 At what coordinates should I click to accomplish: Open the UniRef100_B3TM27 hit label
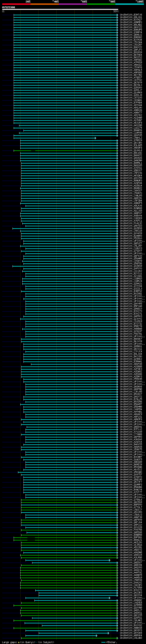click(131, 20)
